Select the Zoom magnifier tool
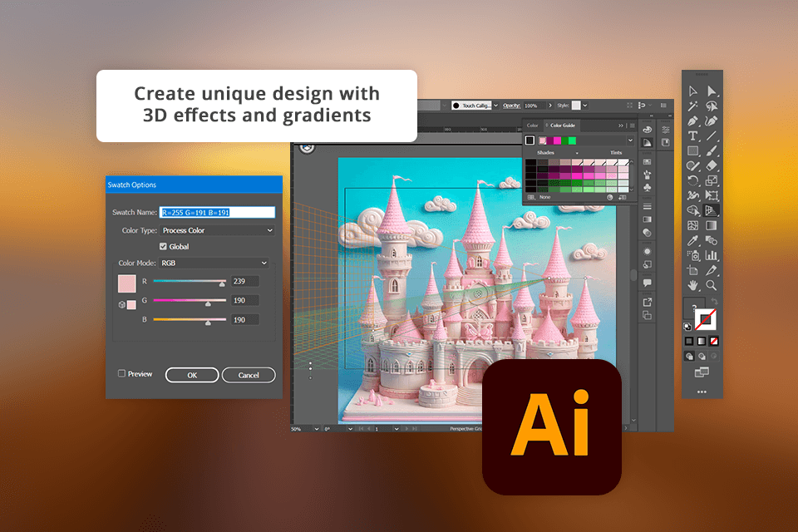Viewport: 798px width, 532px height. tap(712, 285)
